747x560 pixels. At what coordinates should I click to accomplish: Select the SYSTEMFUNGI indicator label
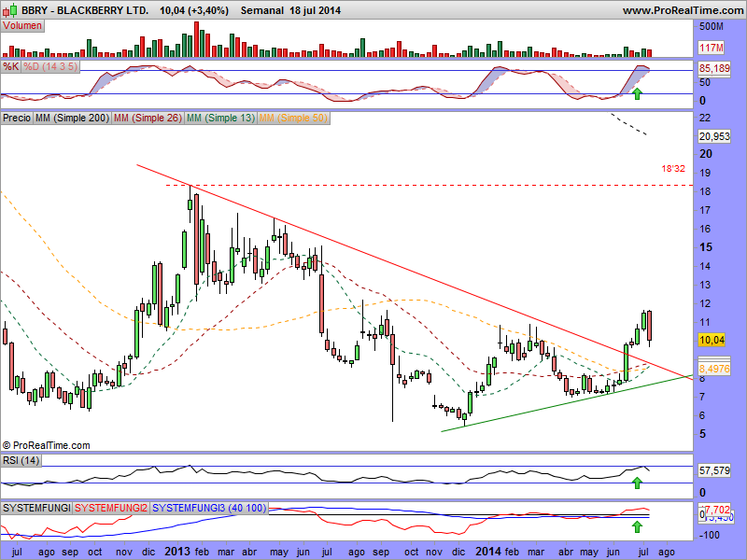click(x=36, y=508)
